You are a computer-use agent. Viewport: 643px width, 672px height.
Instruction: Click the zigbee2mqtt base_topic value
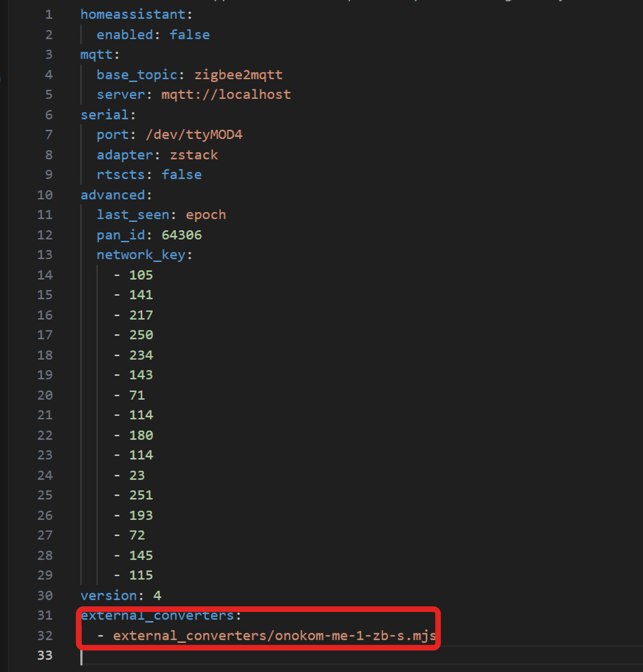238,74
